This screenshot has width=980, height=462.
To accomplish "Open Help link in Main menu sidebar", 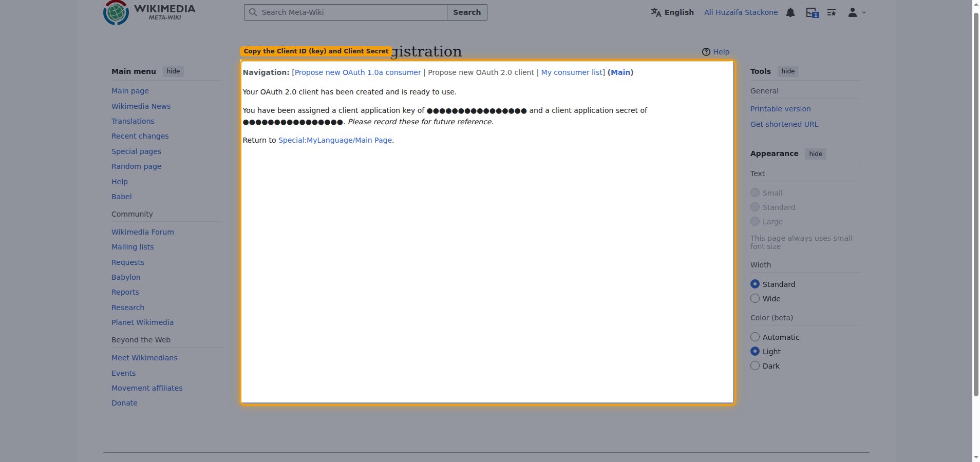I will (x=120, y=182).
